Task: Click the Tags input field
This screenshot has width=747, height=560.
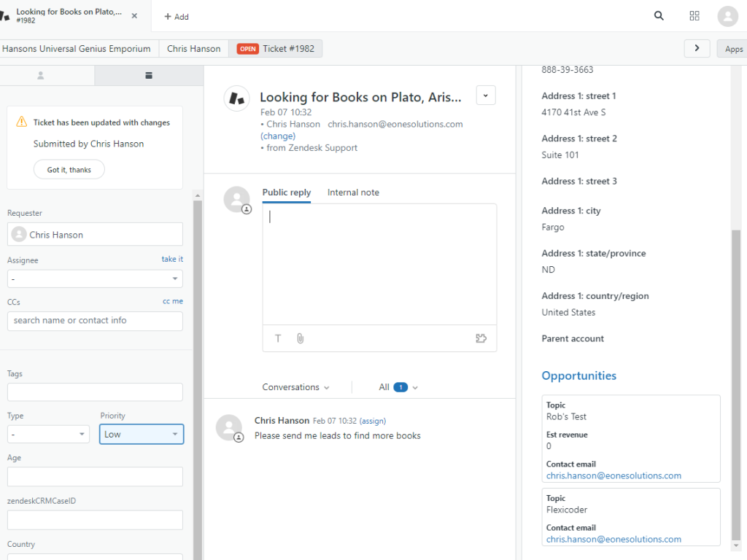Action: coord(95,392)
